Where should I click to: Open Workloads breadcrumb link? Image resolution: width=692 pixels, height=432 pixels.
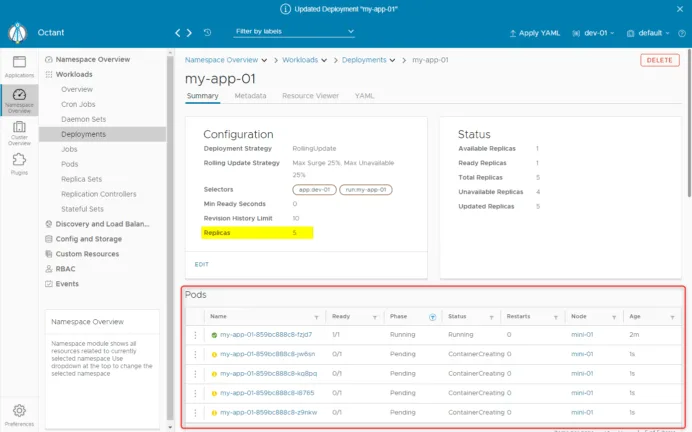[300, 60]
